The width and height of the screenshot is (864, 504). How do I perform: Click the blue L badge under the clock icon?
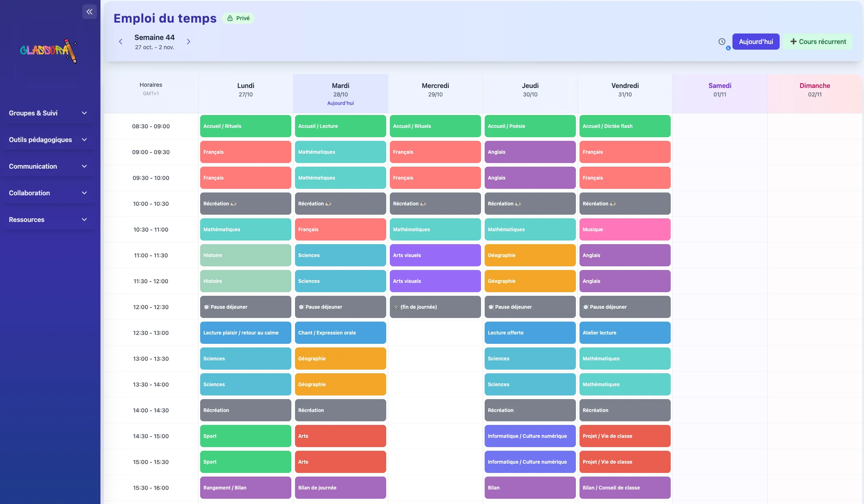point(728,48)
